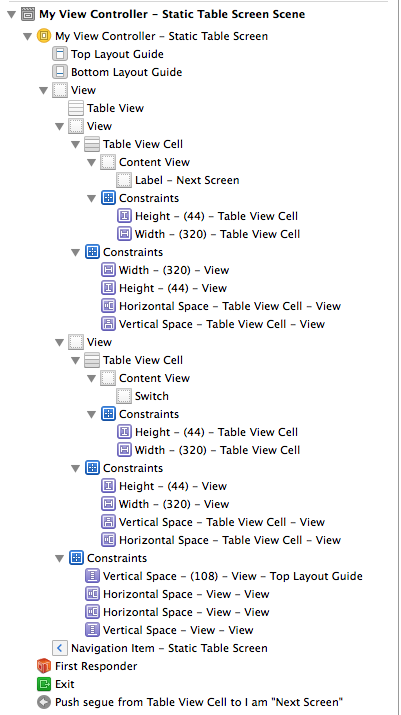
Task: Select the Bottom Layout Guide icon
Action: click(60, 72)
